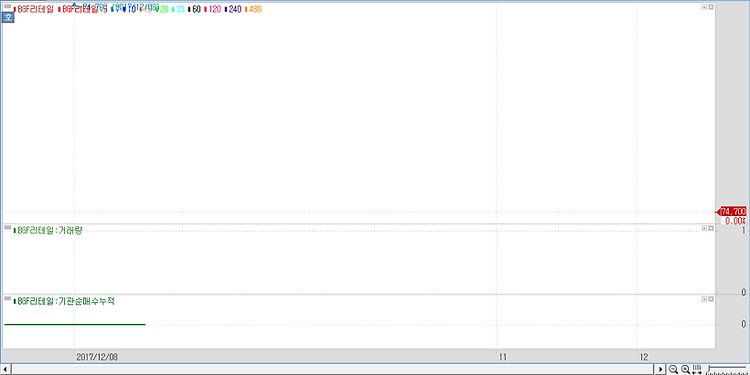This screenshot has height=375, width=750.
Task: Click the fit-width bars icon beside magnifiers
Action: (x=697, y=369)
